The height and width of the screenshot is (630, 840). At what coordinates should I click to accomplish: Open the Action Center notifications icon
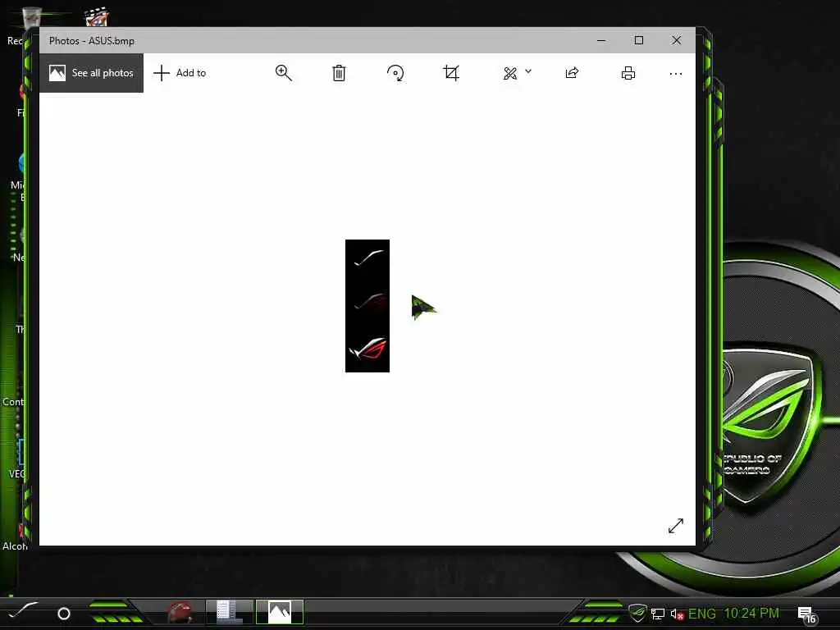pos(806,614)
